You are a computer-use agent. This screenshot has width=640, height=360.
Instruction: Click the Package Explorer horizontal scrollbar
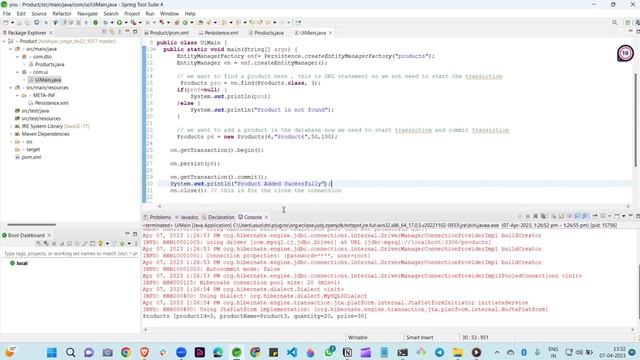click(x=31, y=224)
